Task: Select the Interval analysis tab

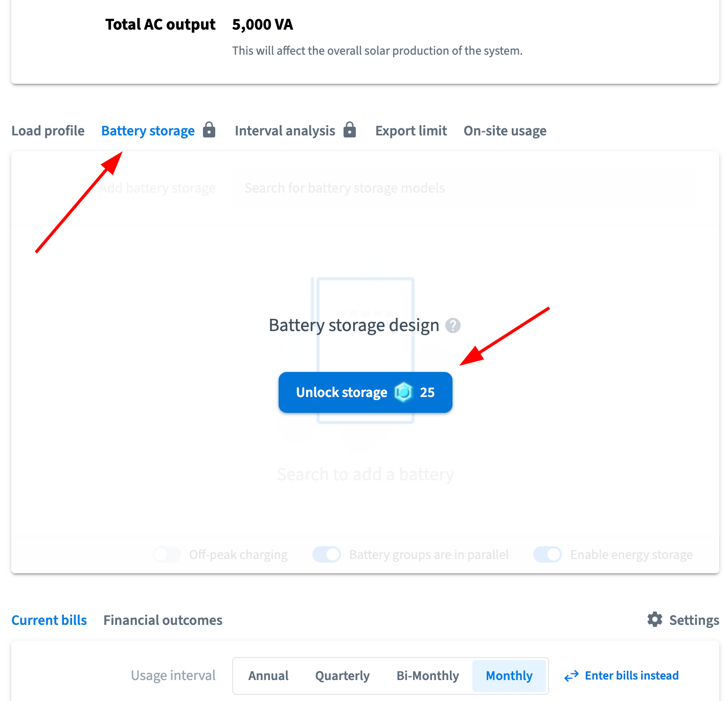Action: 285,131
